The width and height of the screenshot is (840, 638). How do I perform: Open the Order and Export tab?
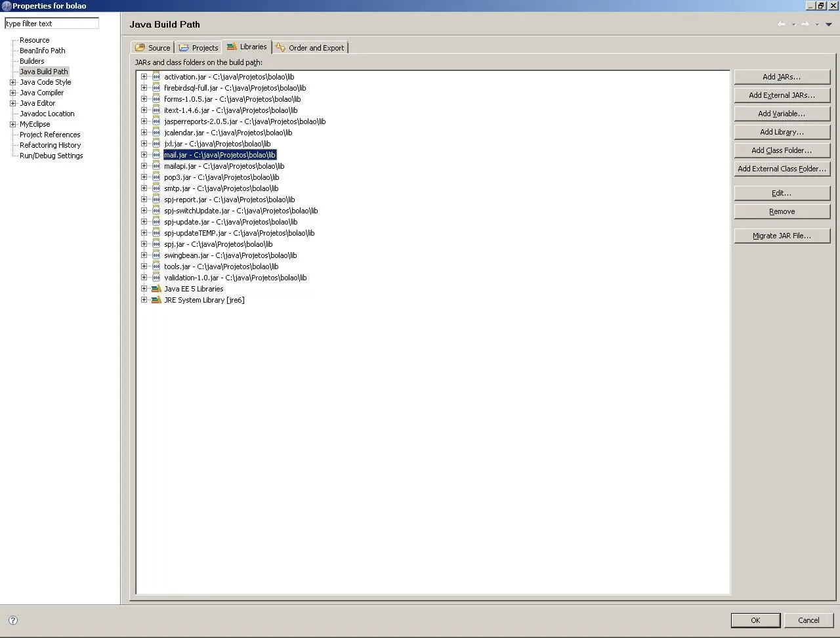click(x=310, y=48)
